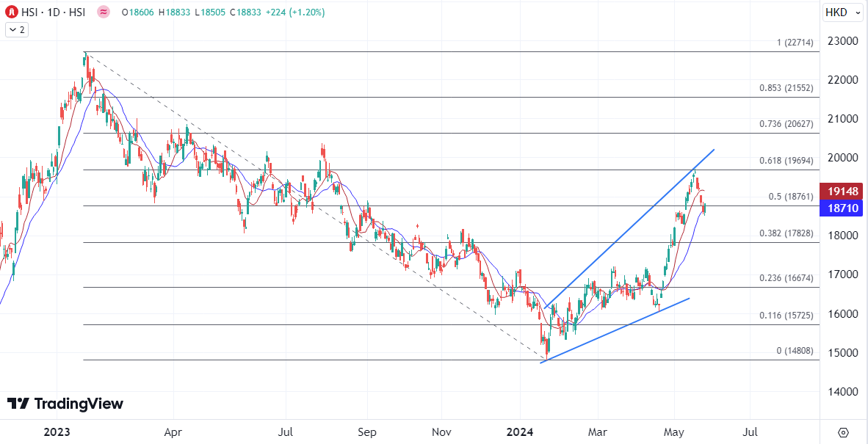
Task: Click the May label on time axis
Action: (x=674, y=432)
